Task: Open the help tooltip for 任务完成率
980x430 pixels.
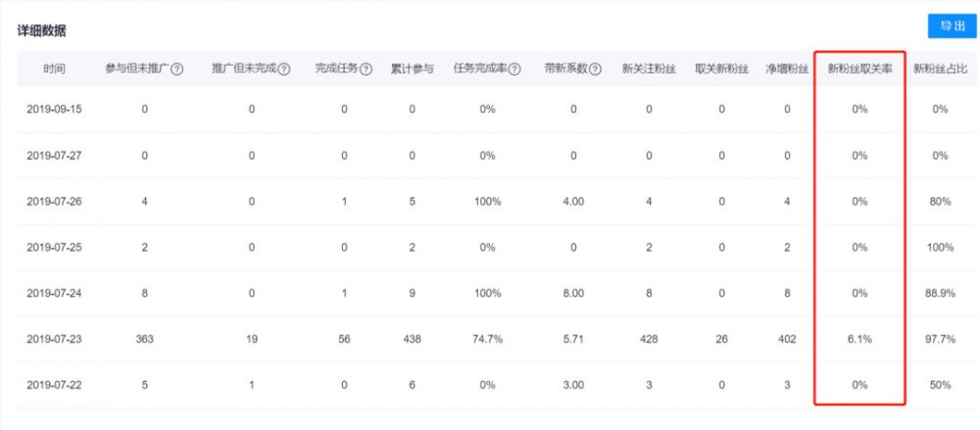Action: coord(514,70)
